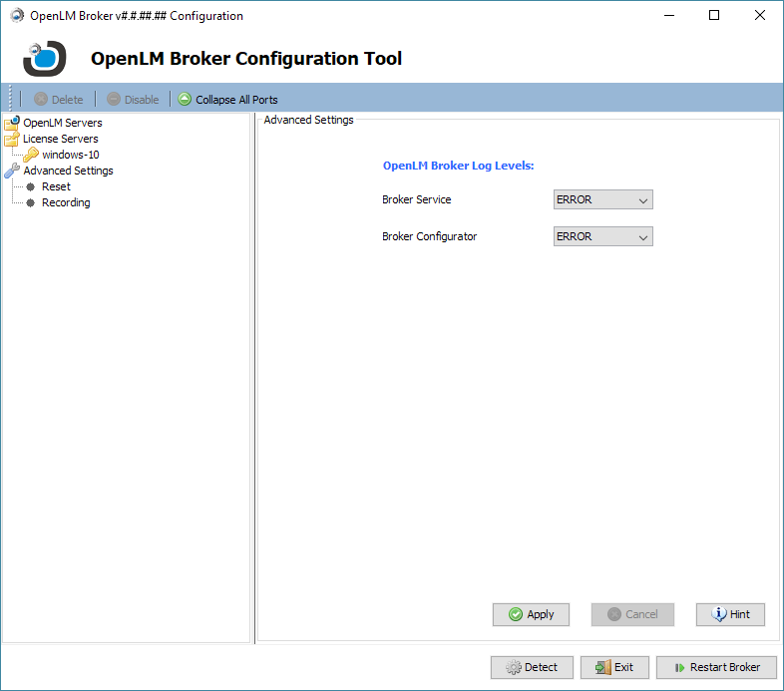This screenshot has width=784, height=691.
Task: Click the gear icon next to Reset
Action: coord(31,186)
